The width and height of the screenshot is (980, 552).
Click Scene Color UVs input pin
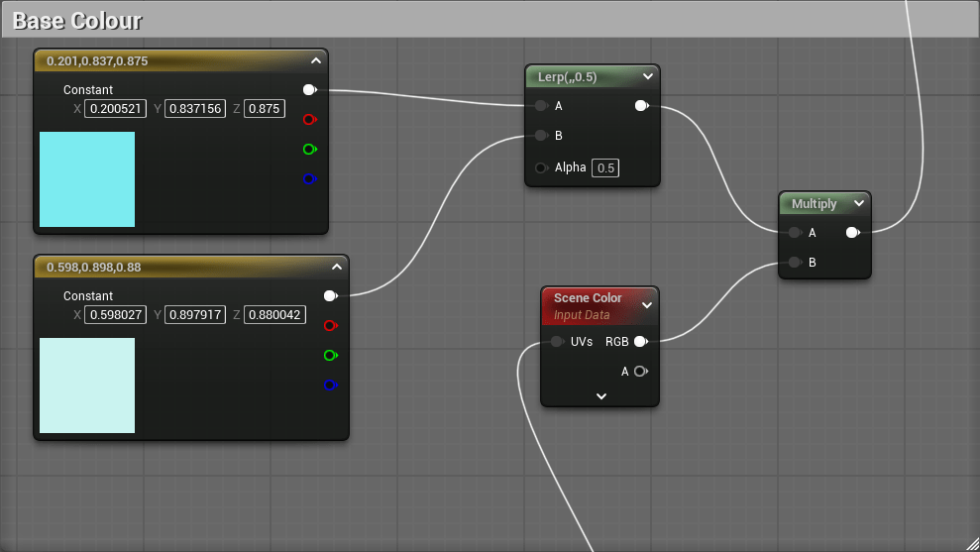[557, 342]
